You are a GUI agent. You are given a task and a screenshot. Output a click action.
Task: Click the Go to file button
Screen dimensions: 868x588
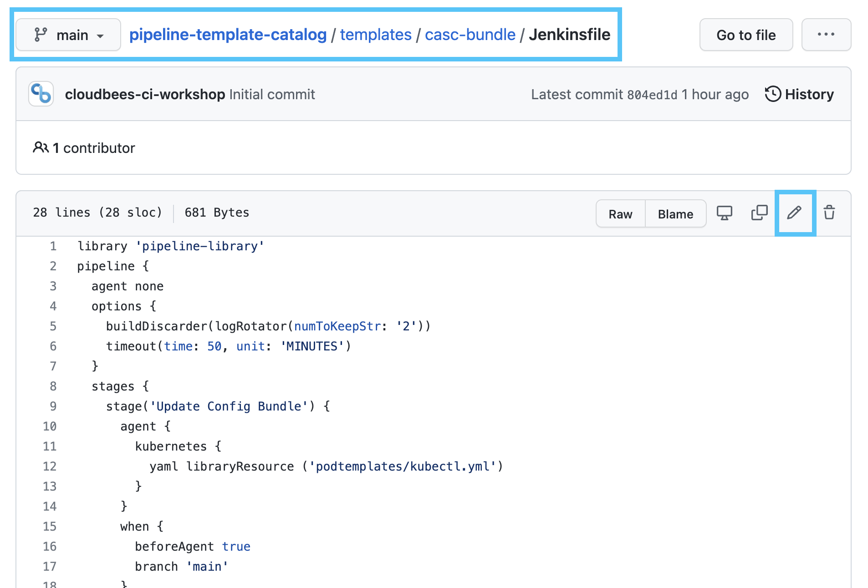coord(746,35)
